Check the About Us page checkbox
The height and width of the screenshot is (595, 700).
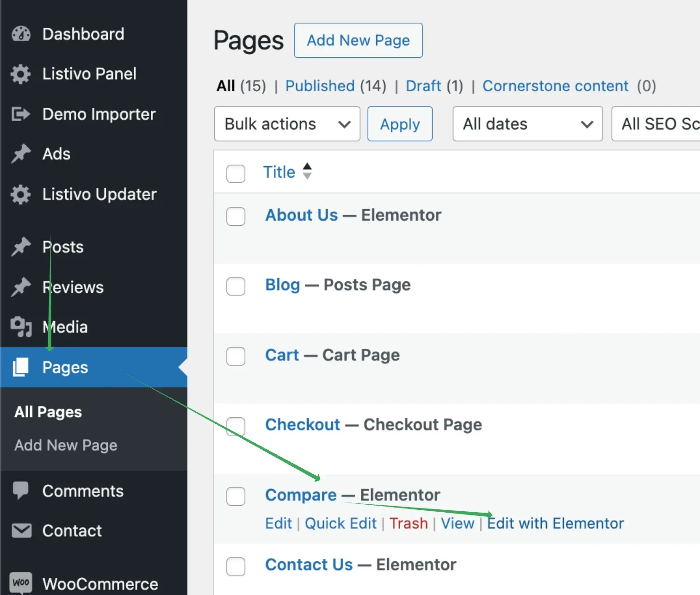[x=235, y=217]
